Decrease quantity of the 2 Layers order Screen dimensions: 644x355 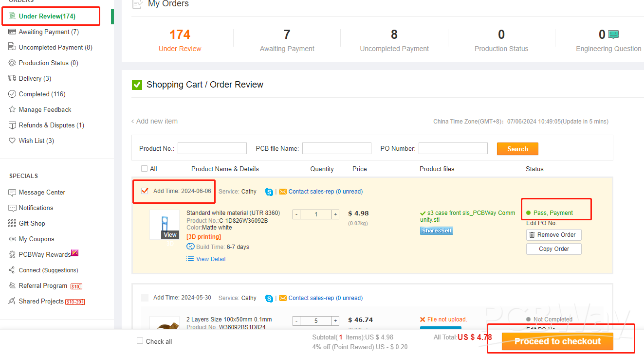(x=296, y=321)
